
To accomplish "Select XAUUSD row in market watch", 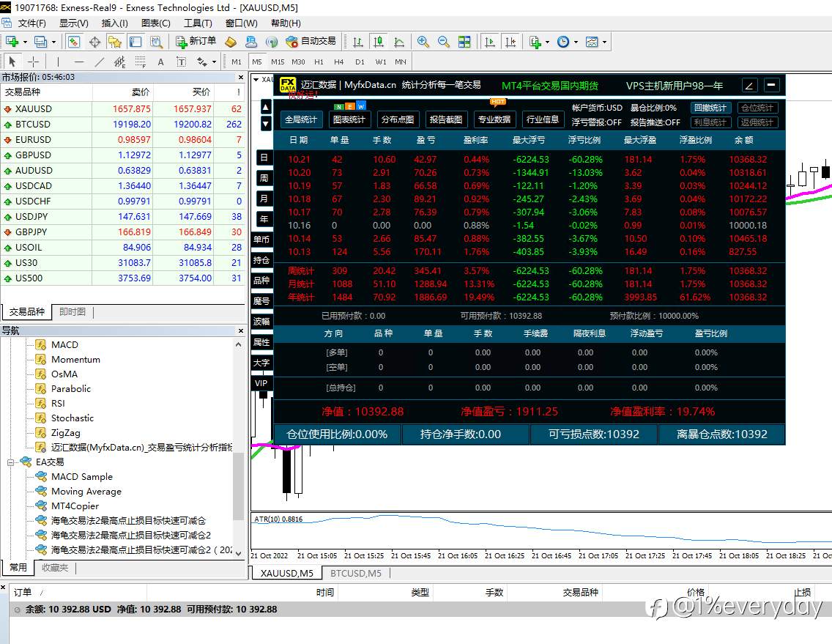I will coord(123,109).
